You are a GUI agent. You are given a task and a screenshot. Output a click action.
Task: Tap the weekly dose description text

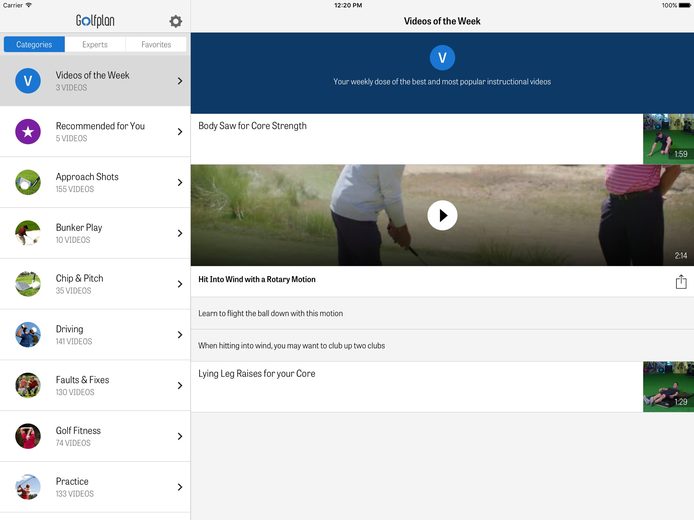[442, 81]
